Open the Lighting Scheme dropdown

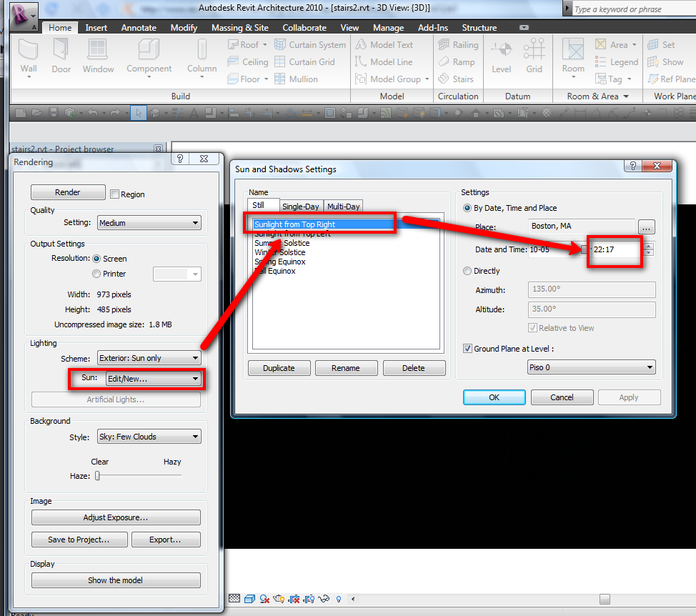(149, 358)
